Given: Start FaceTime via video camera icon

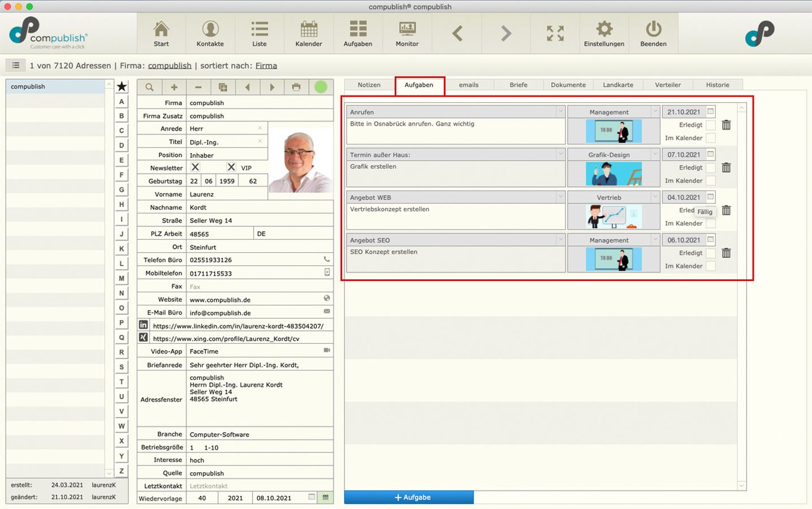Looking at the screenshot, I should (x=327, y=351).
